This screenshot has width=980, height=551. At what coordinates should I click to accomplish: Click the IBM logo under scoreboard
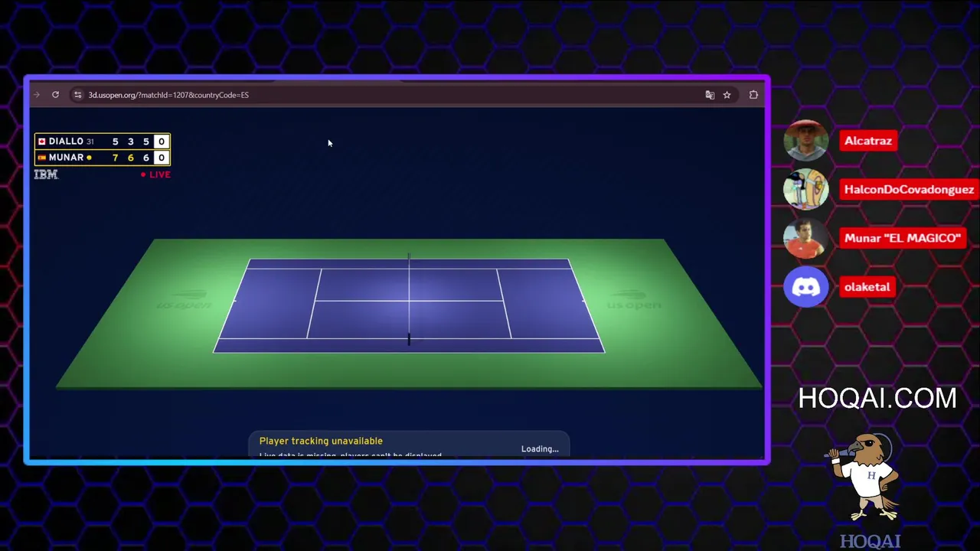coord(46,174)
